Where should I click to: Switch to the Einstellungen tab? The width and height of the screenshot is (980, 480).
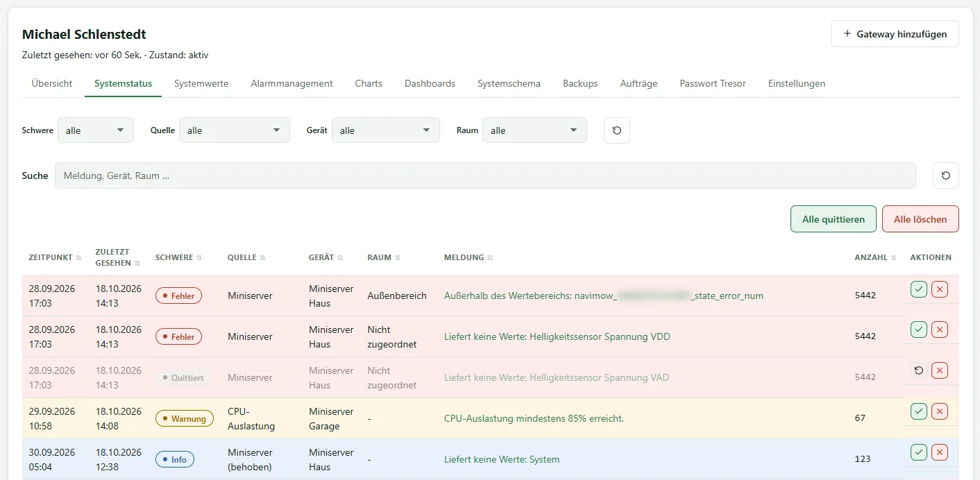pos(797,83)
